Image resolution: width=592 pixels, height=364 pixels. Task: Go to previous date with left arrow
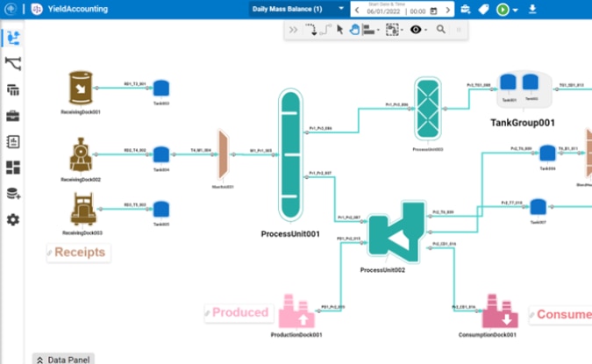point(357,11)
